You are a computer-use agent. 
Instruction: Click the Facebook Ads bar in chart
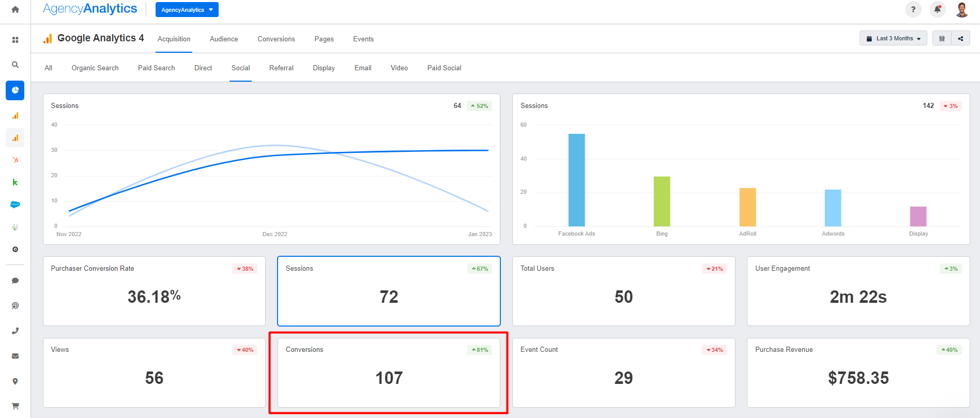(576, 180)
